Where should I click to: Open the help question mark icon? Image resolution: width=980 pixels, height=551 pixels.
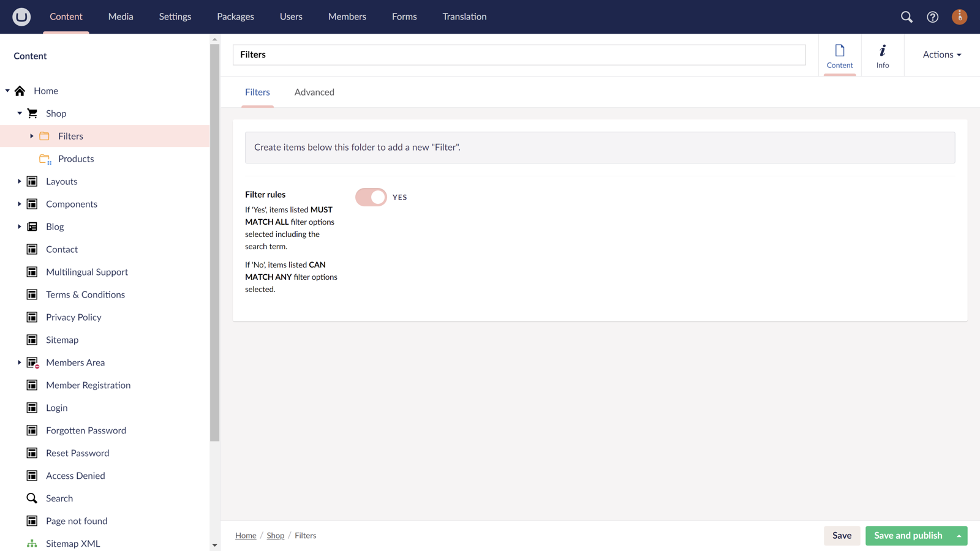coord(932,17)
